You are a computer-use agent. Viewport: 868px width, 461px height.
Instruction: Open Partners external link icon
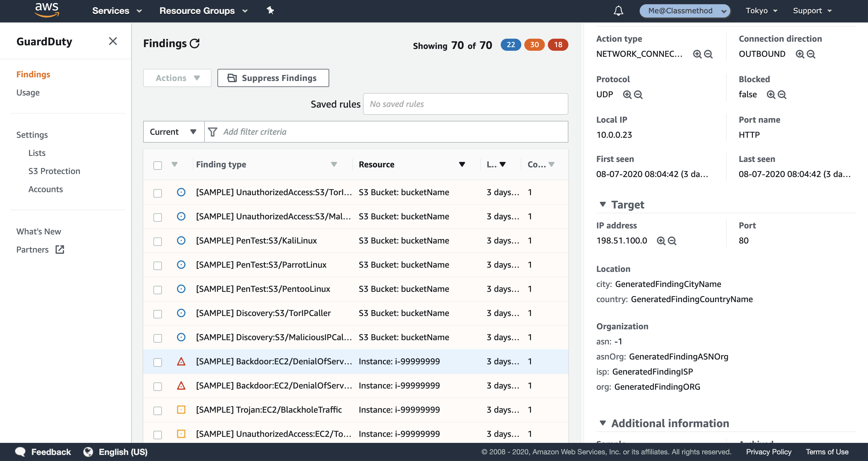59,249
